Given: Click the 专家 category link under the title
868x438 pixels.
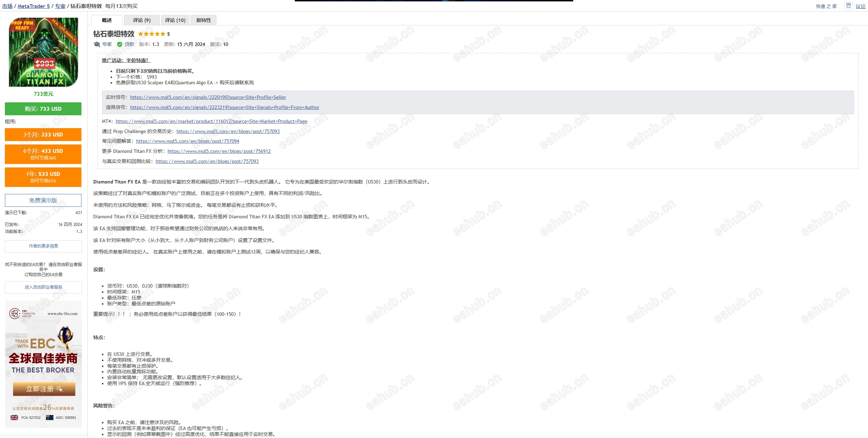Looking at the screenshot, I should (x=107, y=44).
